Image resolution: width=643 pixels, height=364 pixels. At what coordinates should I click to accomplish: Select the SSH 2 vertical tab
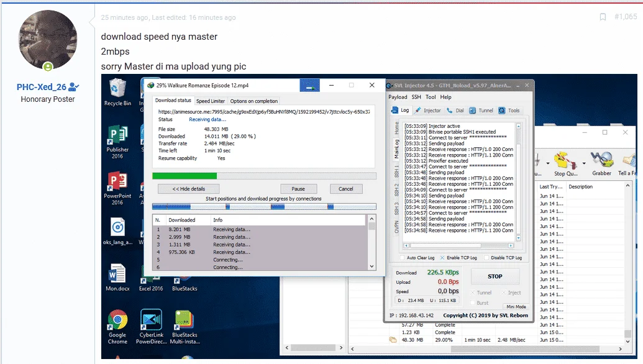[396, 190]
